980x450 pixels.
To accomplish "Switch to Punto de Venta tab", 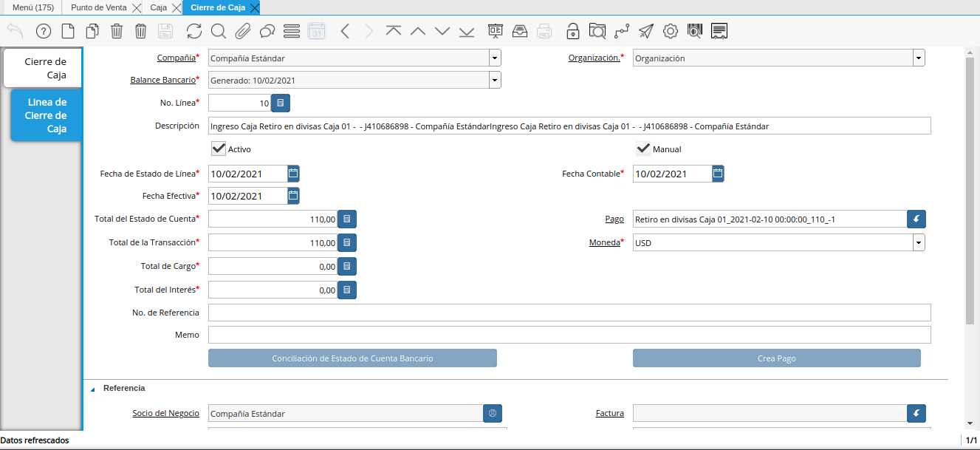I will pyautogui.click(x=98, y=7).
